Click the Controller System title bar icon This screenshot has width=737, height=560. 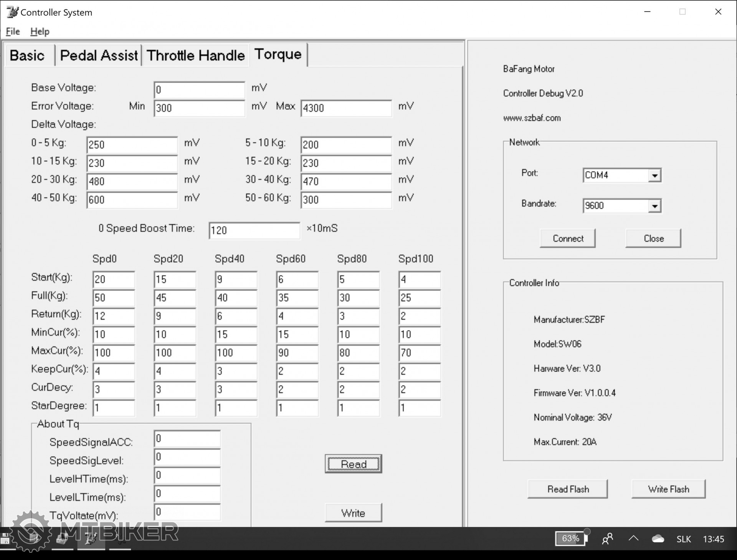pyautogui.click(x=12, y=12)
